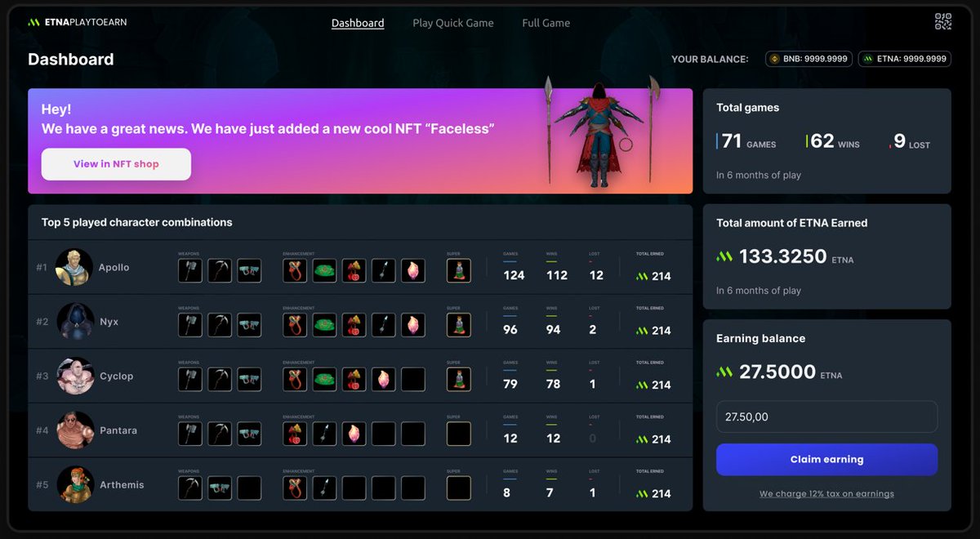Select Pantara's mushroom enhancement

tap(295, 434)
